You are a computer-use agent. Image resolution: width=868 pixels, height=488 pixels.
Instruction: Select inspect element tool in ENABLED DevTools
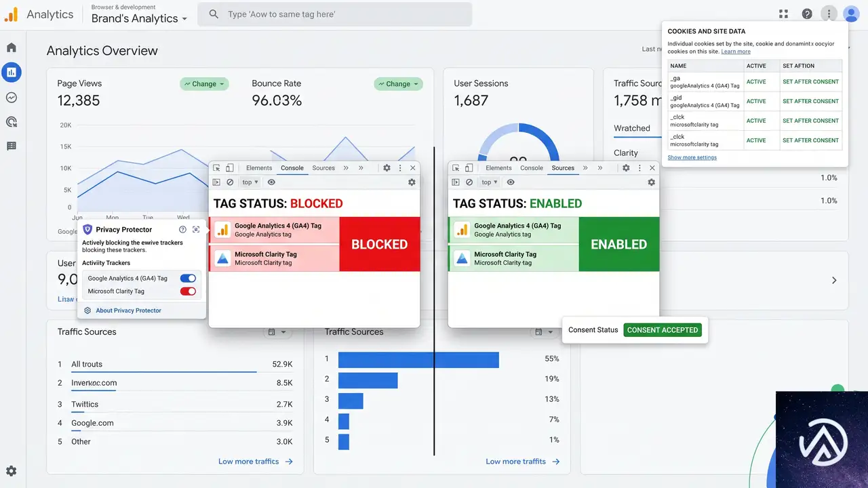click(x=456, y=168)
